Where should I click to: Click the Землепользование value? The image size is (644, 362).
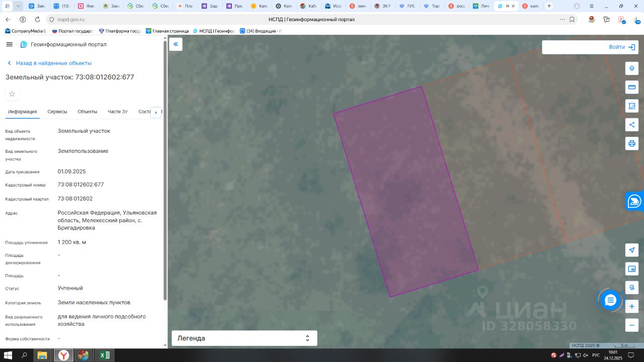point(83,151)
